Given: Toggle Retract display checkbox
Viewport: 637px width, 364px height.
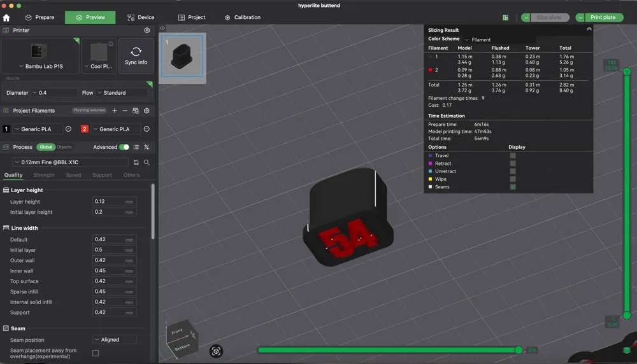Looking at the screenshot, I should coord(513,163).
